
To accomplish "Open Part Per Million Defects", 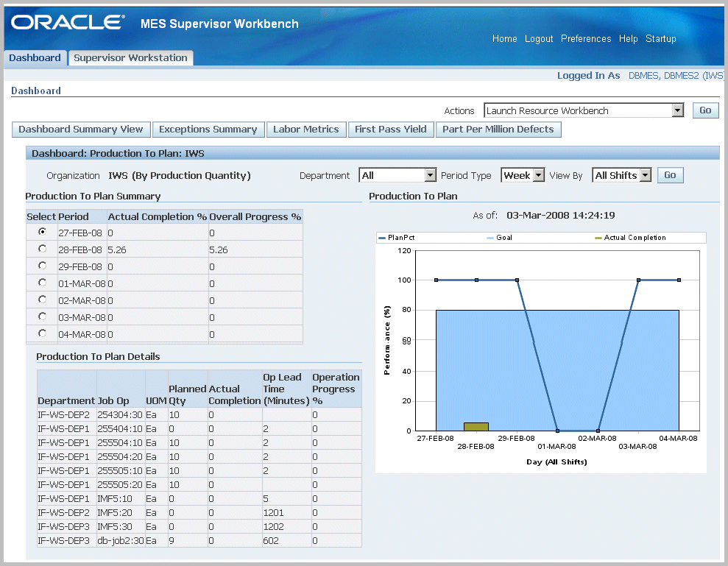I will point(498,130).
